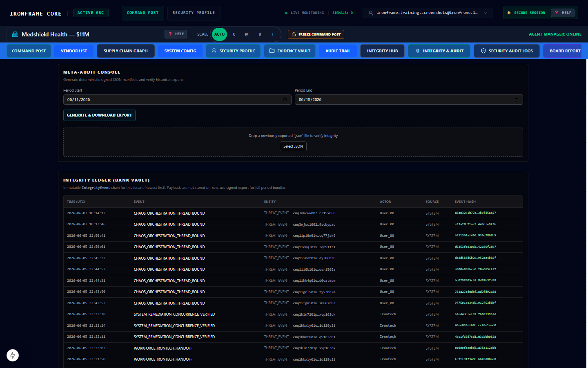The width and height of the screenshot is (588, 368).
Task: Open Period End calendar picker icon
Action: (517, 100)
